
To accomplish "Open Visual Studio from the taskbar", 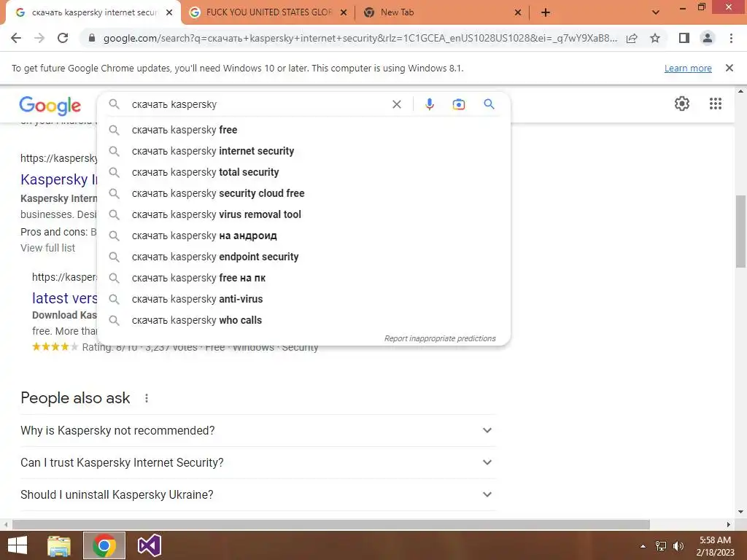I will (x=149, y=545).
